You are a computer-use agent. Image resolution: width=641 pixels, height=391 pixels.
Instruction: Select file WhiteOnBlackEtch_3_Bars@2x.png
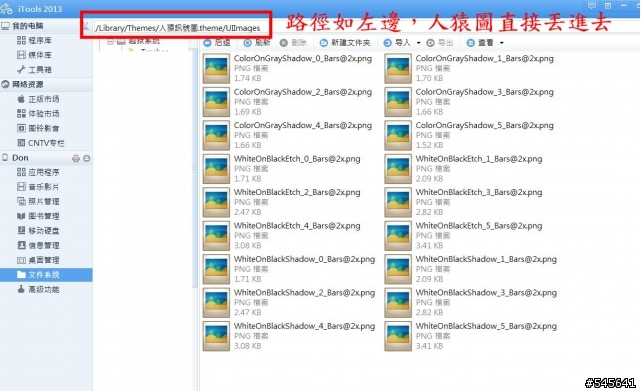pos(464,202)
